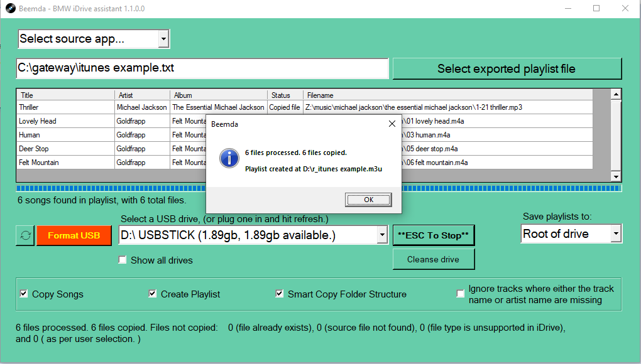Click the Copied file status cell
Image resolution: width=641 pixels, height=364 pixels.
285,107
